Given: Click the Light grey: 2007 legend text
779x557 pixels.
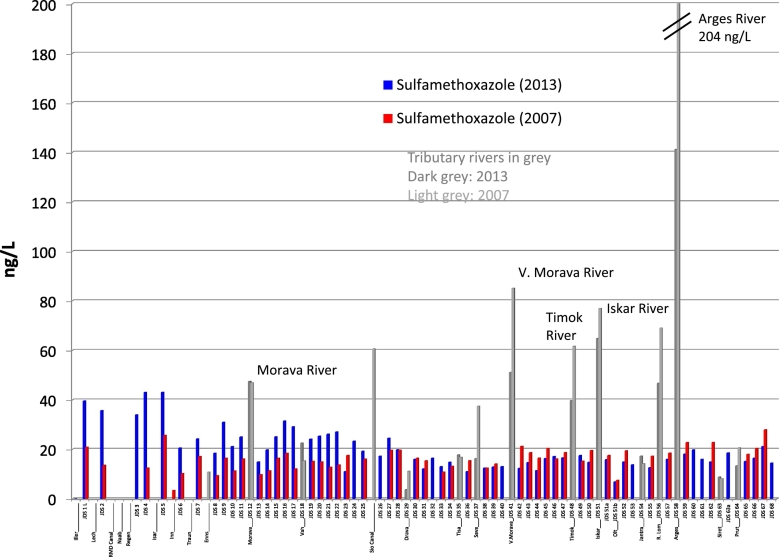Looking at the screenshot, I should 457,194.
